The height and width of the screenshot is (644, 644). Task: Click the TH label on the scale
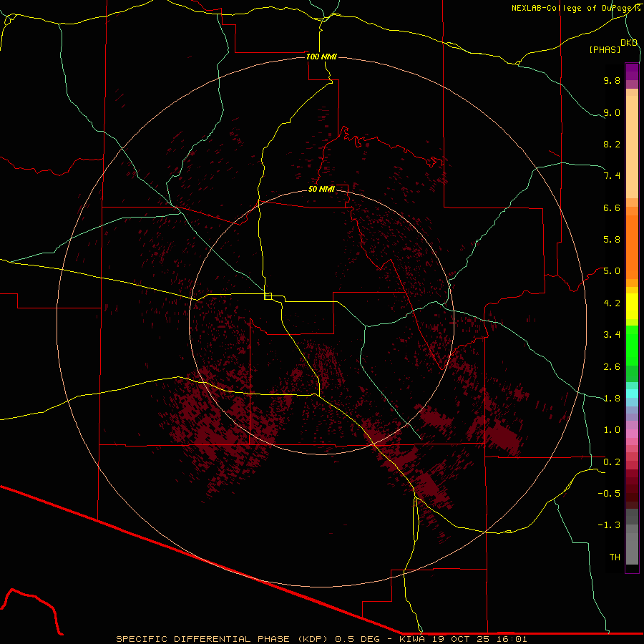tap(615, 557)
